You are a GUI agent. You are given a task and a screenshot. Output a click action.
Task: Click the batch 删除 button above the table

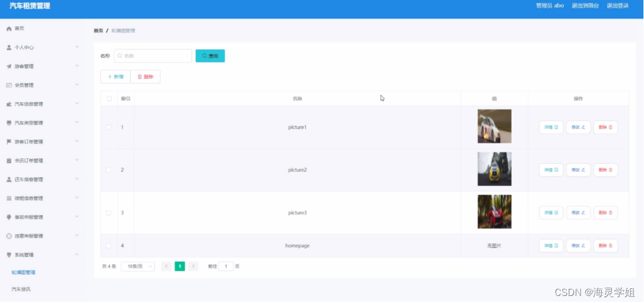click(x=145, y=76)
